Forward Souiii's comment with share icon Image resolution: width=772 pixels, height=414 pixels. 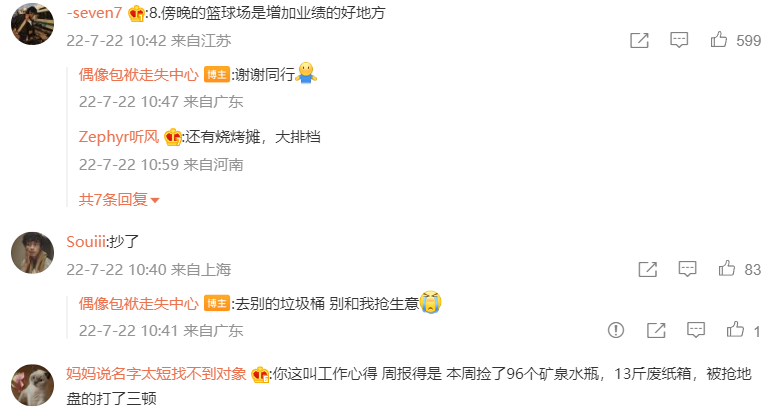click(x=647, y=269)
